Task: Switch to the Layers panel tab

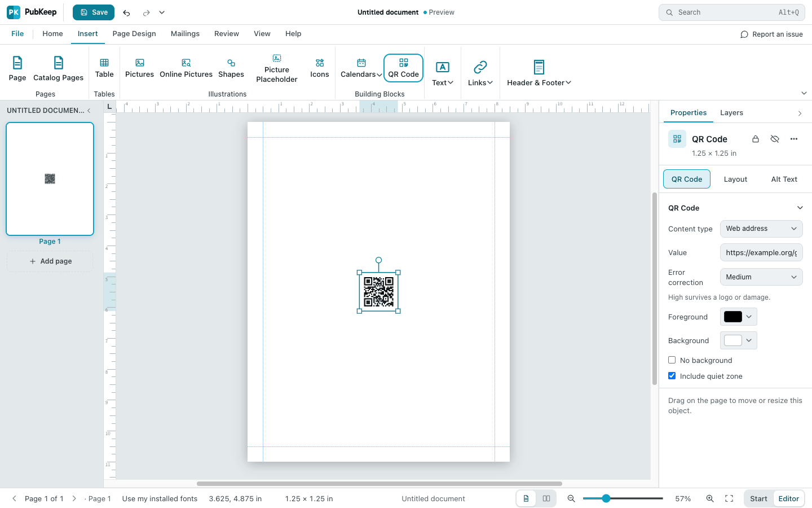Action: pos(731,113)
